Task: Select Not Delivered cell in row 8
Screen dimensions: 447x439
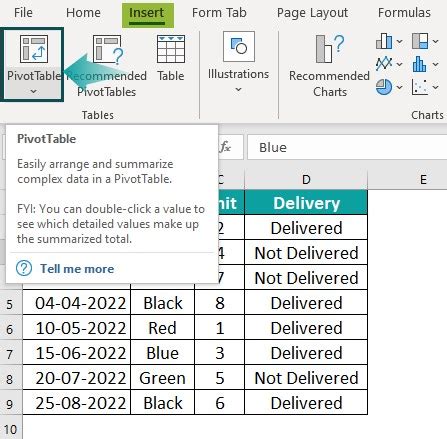Action: [306, 378]
